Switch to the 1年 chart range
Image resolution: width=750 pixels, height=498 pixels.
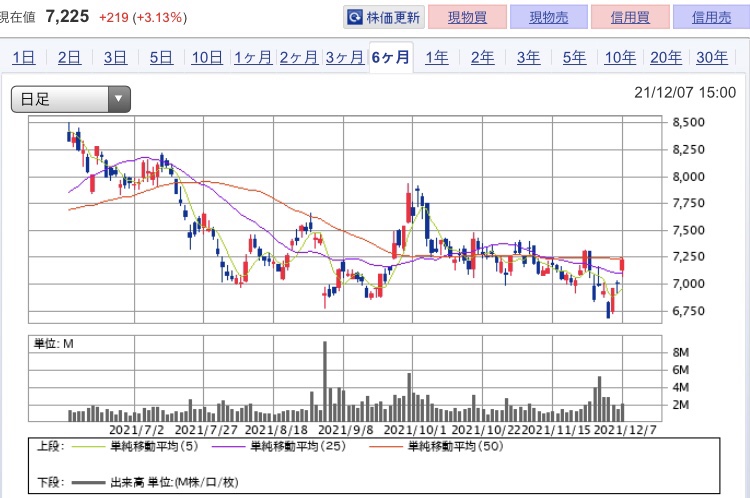click(437, 58)
